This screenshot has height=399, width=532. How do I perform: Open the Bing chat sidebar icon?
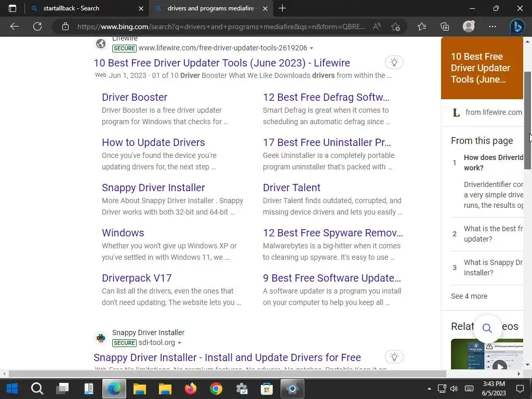tap(517, 26)
